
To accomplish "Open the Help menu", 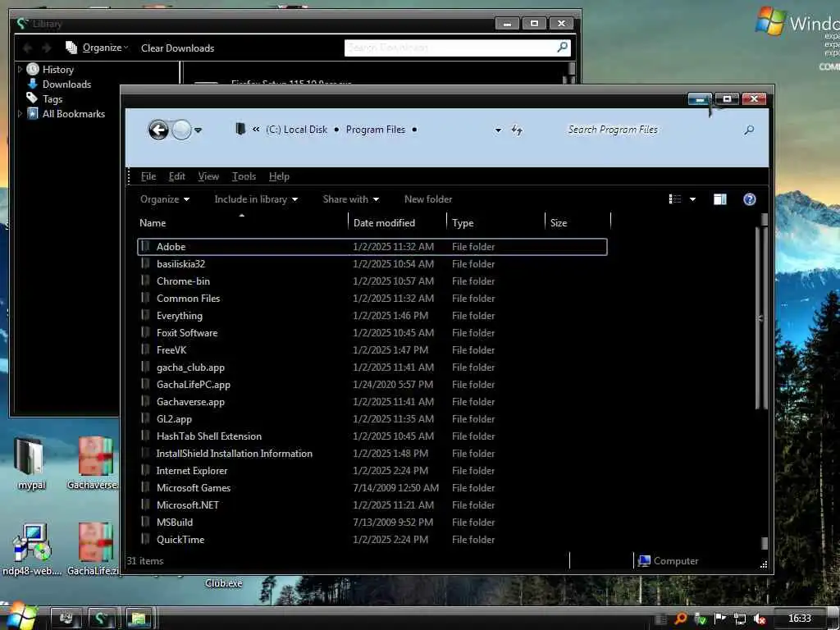I will pyautogui.click(x=279, y=176).
